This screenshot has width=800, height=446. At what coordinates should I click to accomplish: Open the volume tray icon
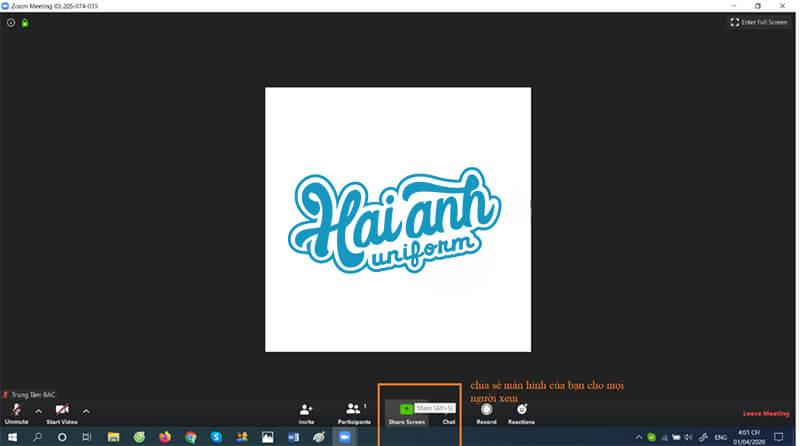[688, 437]
